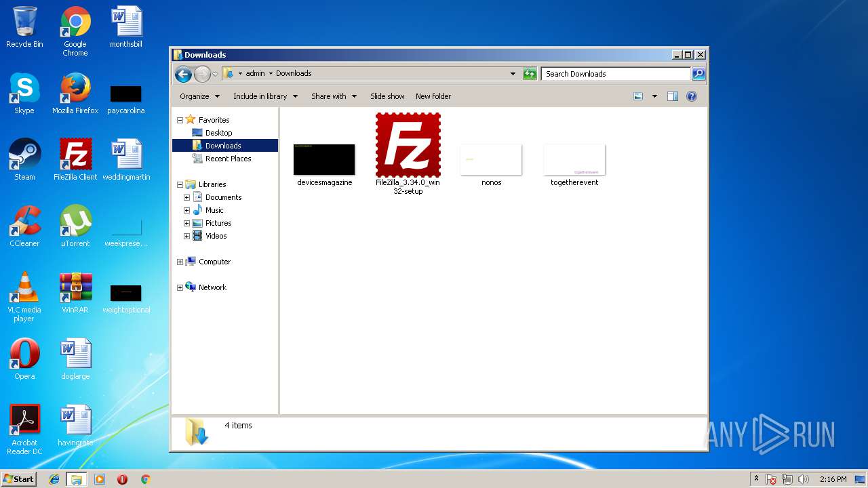
Task: Click the Slide show button
Action: pyautogui.click(x=387, y=96)
